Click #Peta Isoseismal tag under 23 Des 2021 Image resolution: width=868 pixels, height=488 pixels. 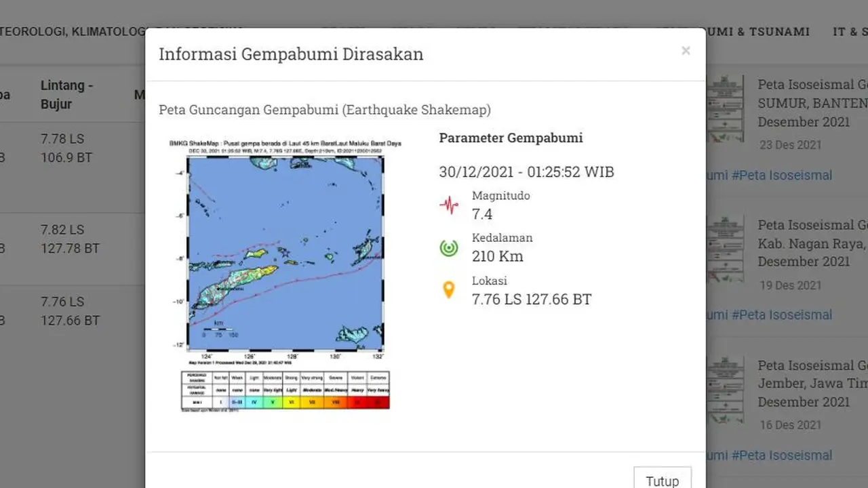pos(781,175)
